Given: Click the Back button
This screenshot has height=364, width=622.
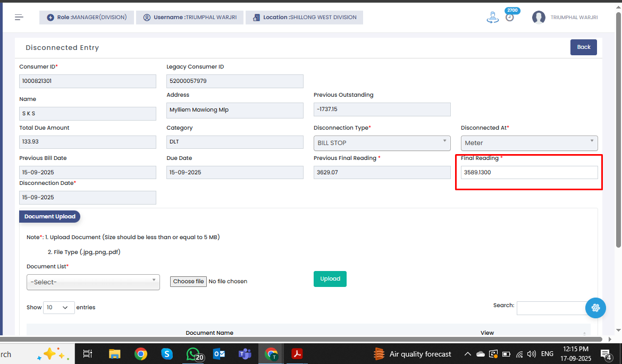Looking at the screenshot, I should (x=584, y=47).
